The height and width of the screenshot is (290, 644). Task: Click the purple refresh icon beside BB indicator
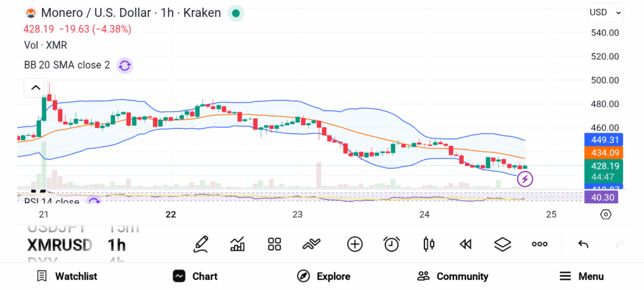[x=125, y=65]
